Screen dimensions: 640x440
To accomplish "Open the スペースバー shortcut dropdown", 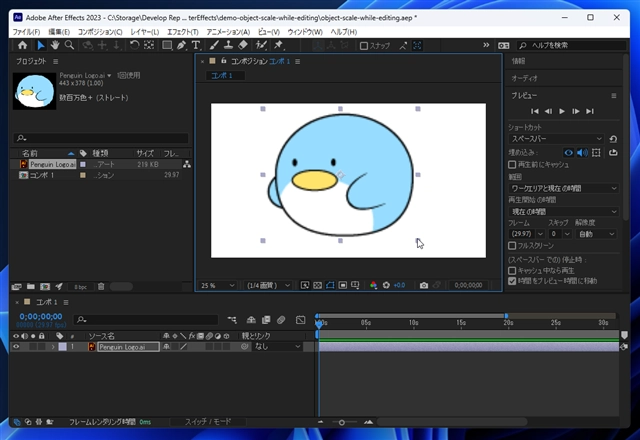I will point(556,139).
